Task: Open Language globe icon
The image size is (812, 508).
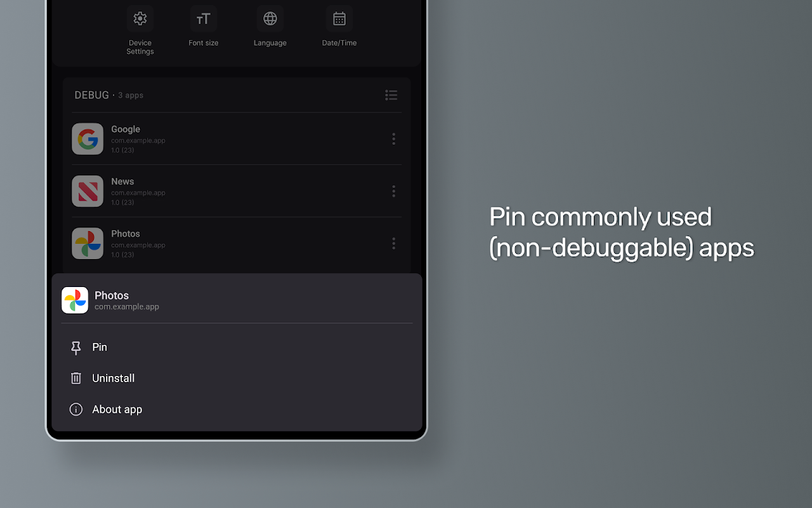Action: 270,19
